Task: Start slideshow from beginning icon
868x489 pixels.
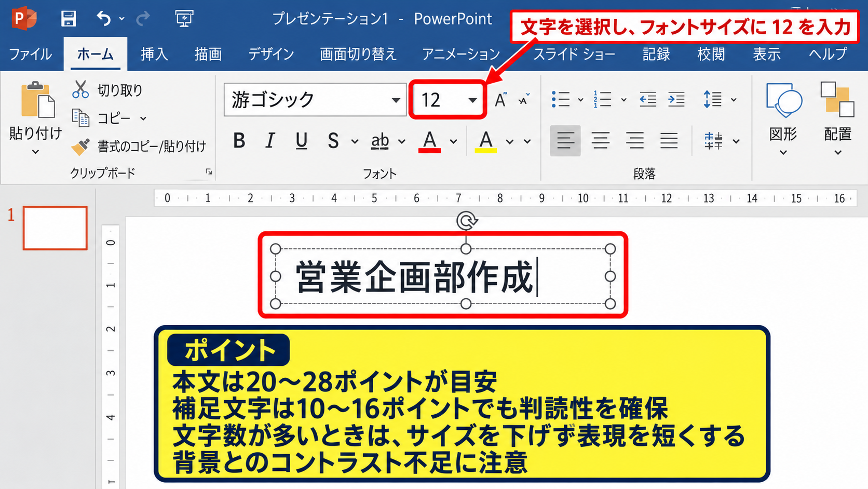Action: coord(184,19)
